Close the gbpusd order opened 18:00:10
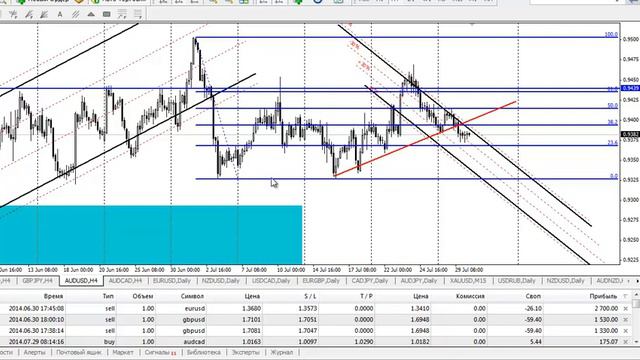The height and width of the screenshot is (360, 640). (x=626, y=320)
